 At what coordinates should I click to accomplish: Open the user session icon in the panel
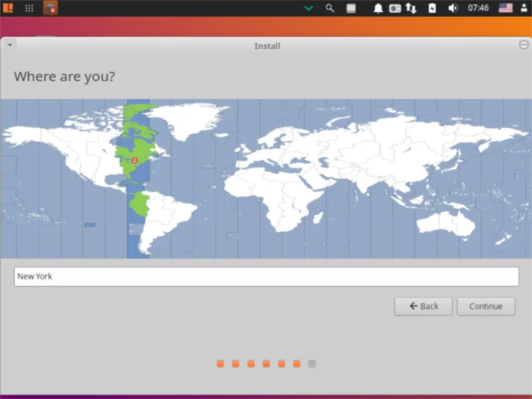524,8
